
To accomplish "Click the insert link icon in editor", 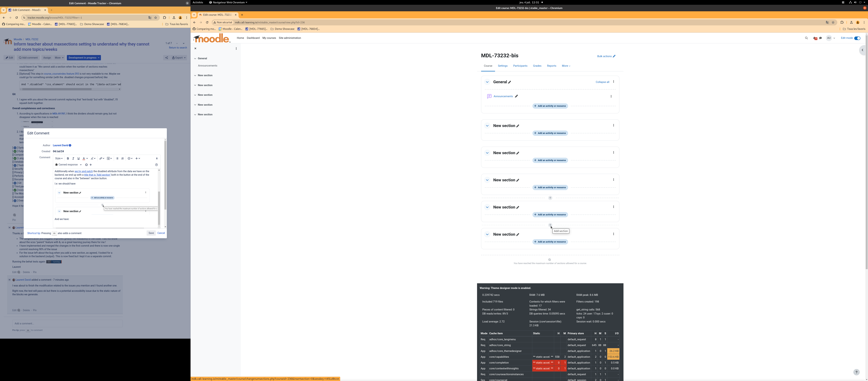I will (x=101, y=158).
